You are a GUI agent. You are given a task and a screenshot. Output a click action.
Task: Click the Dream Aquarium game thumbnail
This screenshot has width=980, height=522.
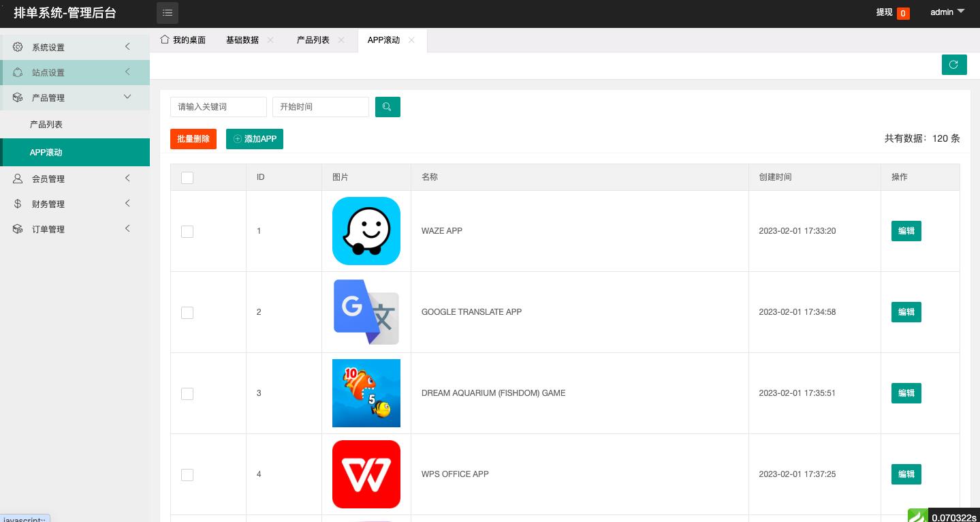[x=366, y=393]
